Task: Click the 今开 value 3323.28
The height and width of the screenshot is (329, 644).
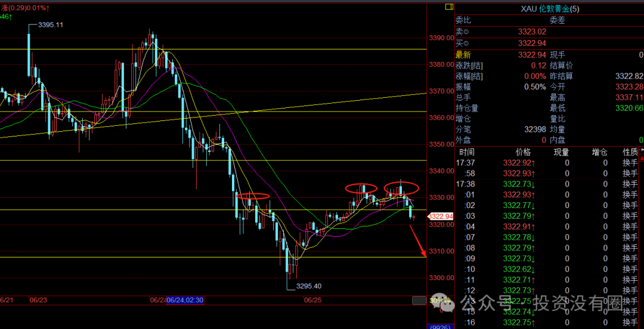Action: coord(629,86)
